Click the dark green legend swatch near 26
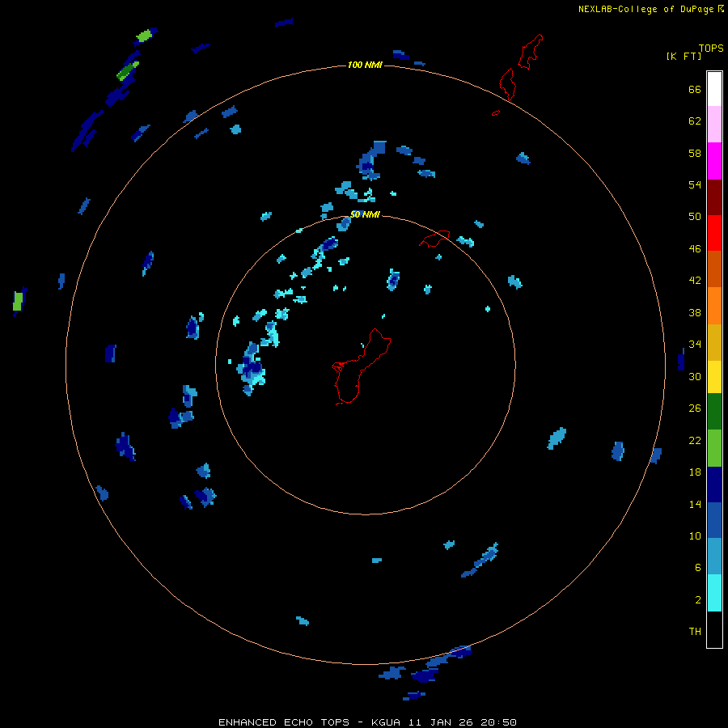 714,412
